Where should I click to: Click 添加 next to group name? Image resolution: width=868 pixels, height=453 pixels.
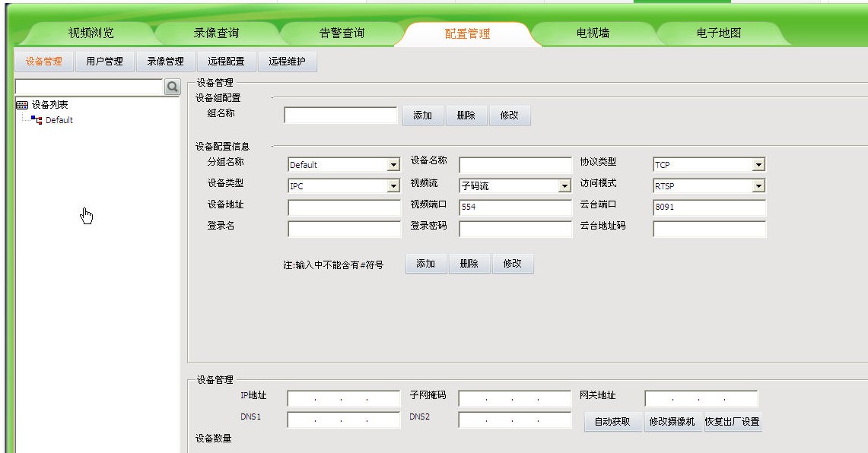point(423,115)
